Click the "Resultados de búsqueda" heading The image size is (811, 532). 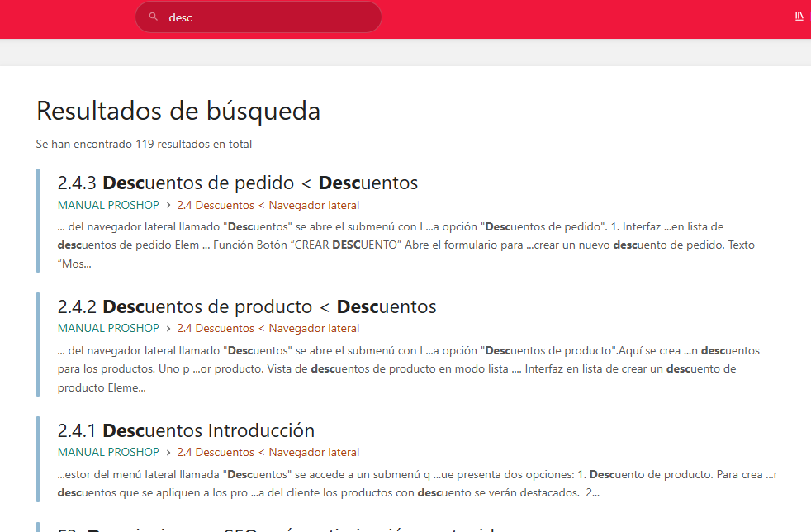pyautogui.click(x=178, y=111)
